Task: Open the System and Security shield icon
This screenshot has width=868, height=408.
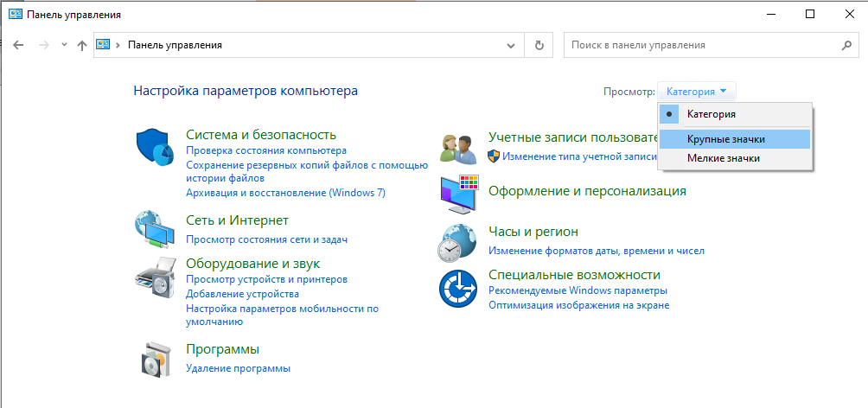Action: [x=155, y=147]
